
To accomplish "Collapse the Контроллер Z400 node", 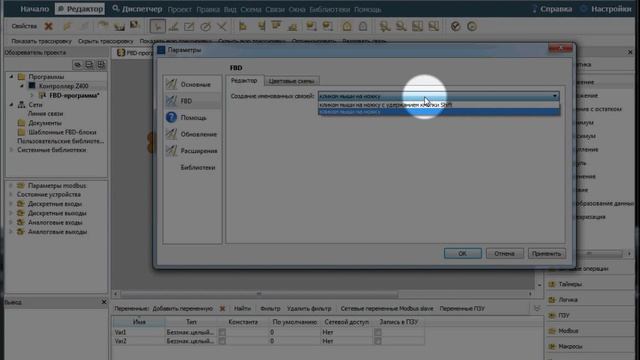I will (22, 86).
